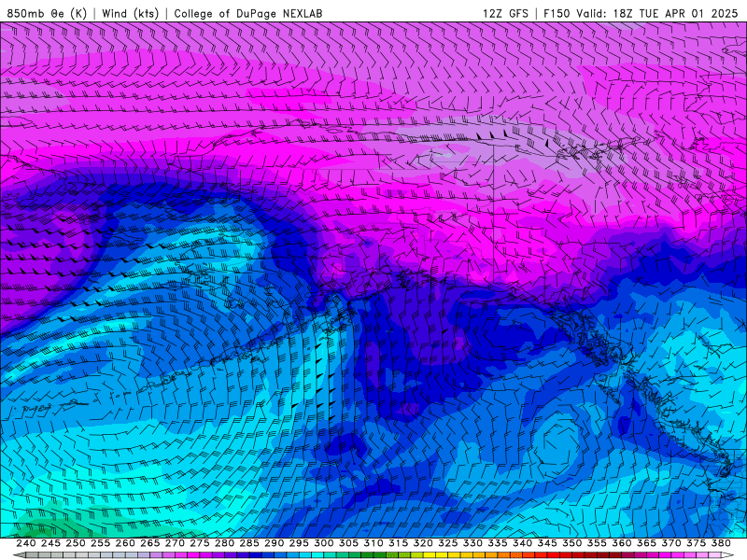
Task: Click the 255 value on the color scale
Action: 100,543
